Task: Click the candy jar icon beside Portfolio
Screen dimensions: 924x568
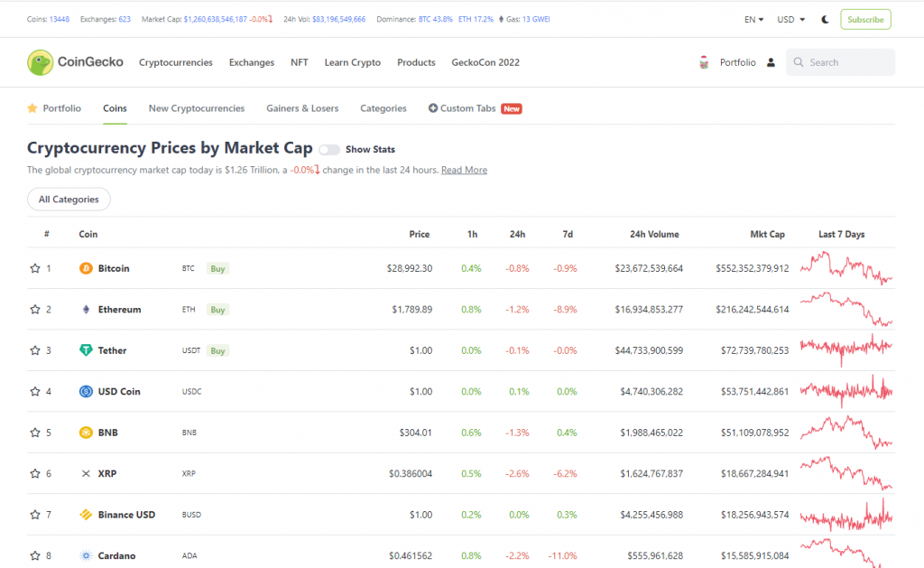Action: pyautogui.click(x=704, y=62)
